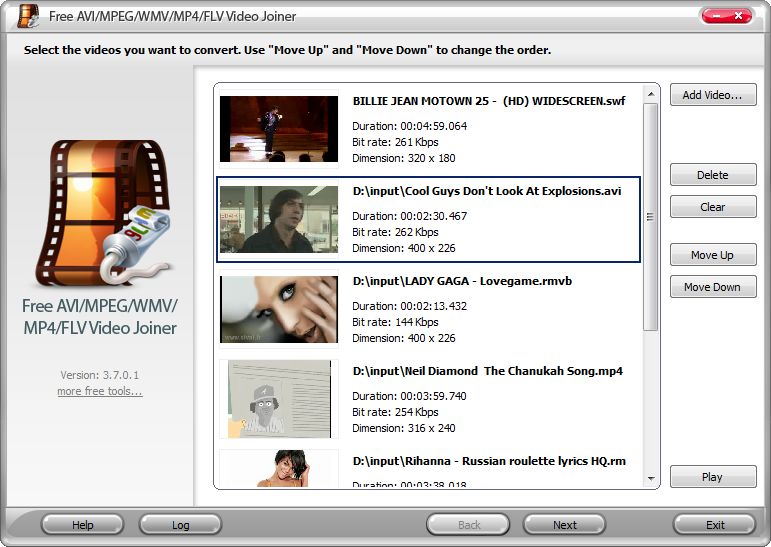This screenshot has width=771, height=547.
Task: Select the Rihanna Russian roulette thumbnail
Action: pos(279,468)
